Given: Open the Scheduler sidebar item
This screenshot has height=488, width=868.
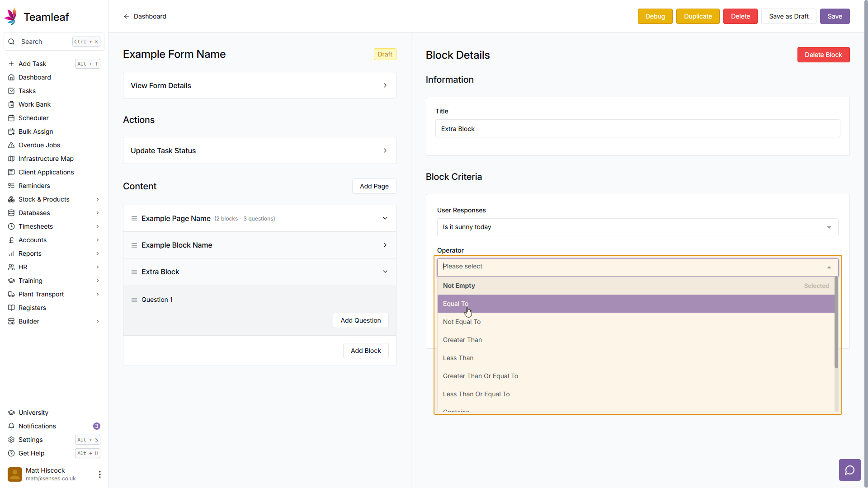Looking at the screenshot, I should point(33,118).
